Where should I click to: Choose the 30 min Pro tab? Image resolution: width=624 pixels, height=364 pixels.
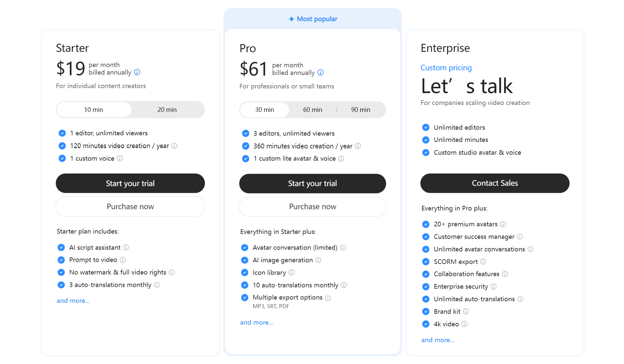264,110
